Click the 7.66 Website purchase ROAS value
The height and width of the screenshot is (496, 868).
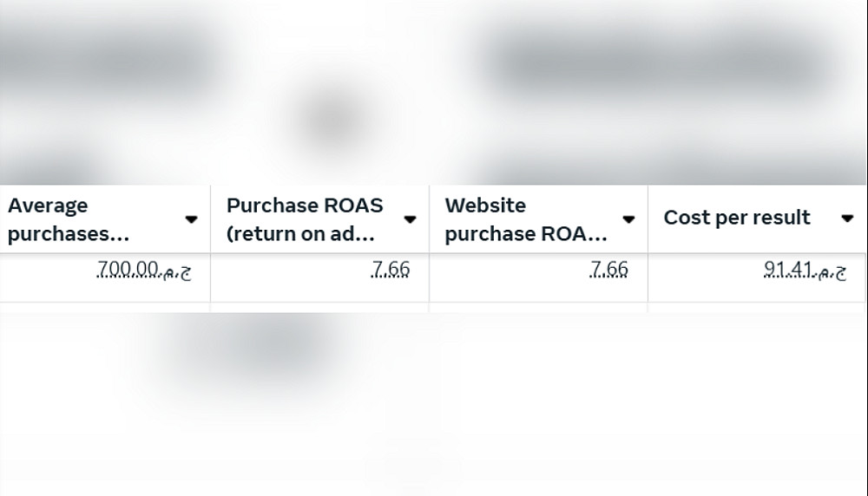click(608, 271)
